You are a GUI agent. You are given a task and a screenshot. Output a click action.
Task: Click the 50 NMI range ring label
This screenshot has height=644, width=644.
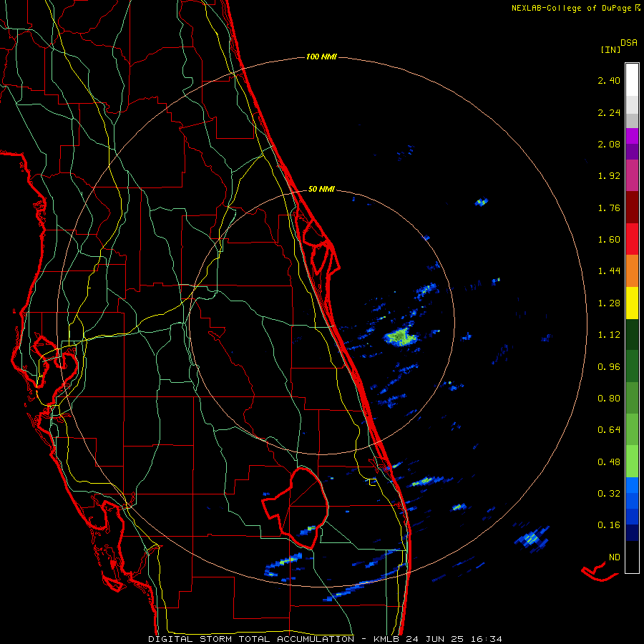pyautogui.click(x=321, y=190)
